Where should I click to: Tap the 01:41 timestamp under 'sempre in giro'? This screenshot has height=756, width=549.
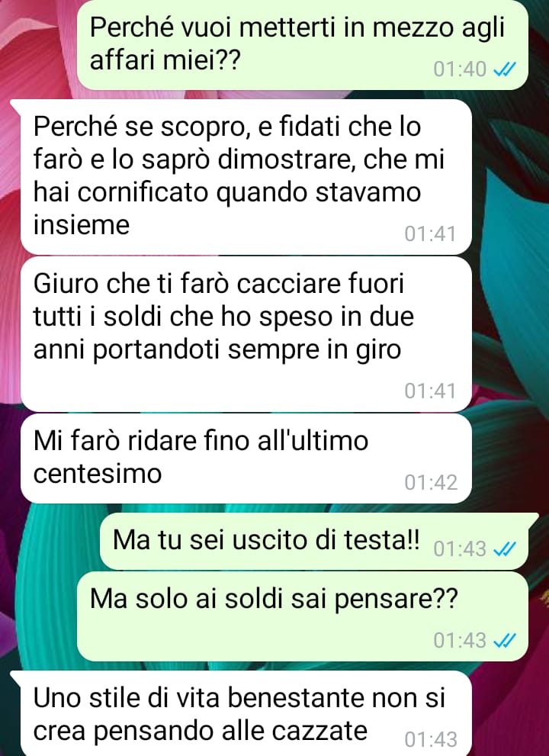pyautogui.click(x=430, y=391)
